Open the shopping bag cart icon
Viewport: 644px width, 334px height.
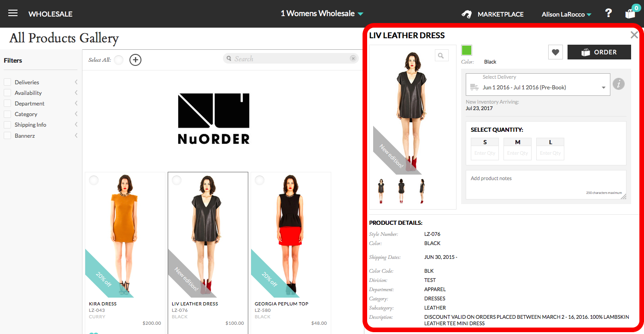click(x=630, y=13)
